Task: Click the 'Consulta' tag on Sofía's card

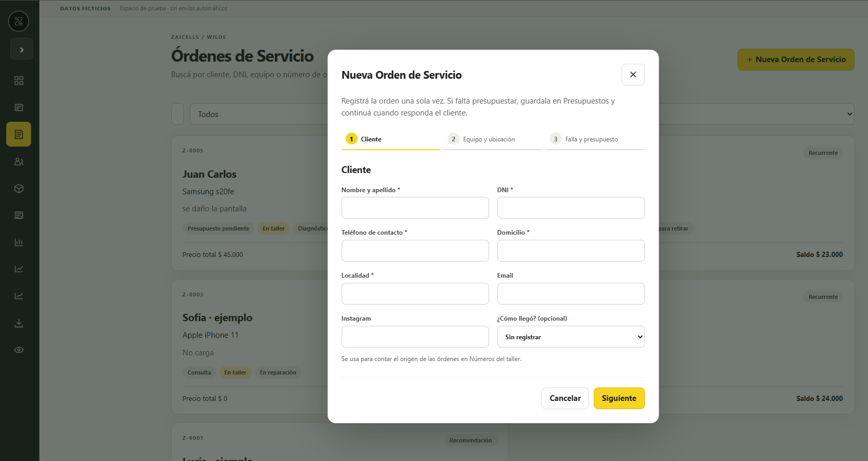Action: [x=199, y=372]
